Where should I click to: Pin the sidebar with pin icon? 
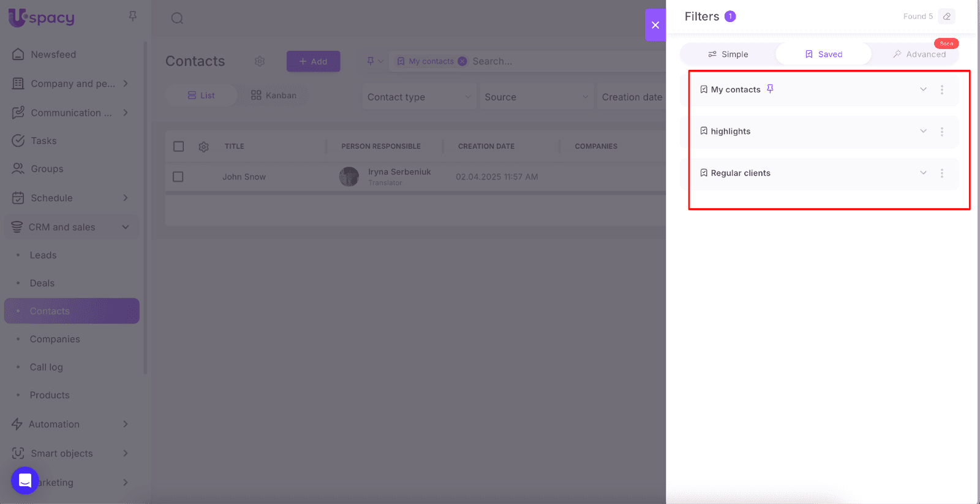click(132, 17)
